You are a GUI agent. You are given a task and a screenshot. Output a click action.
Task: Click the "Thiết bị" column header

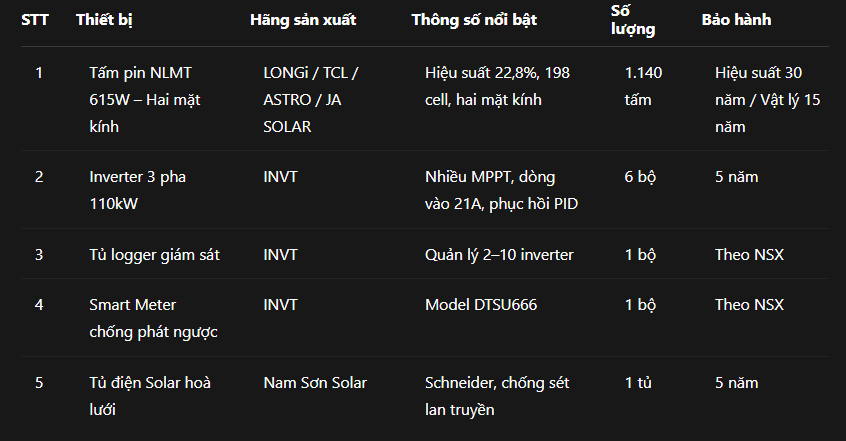click(104, 20)
